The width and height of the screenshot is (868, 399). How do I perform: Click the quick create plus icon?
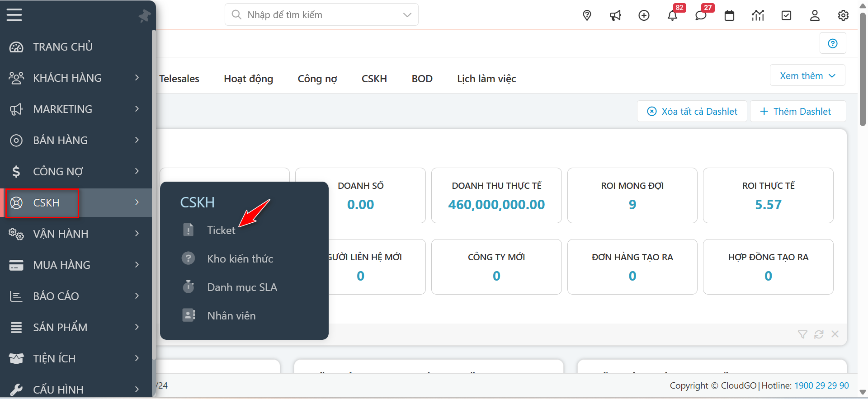pyautogui.click(x=644, y=15)
